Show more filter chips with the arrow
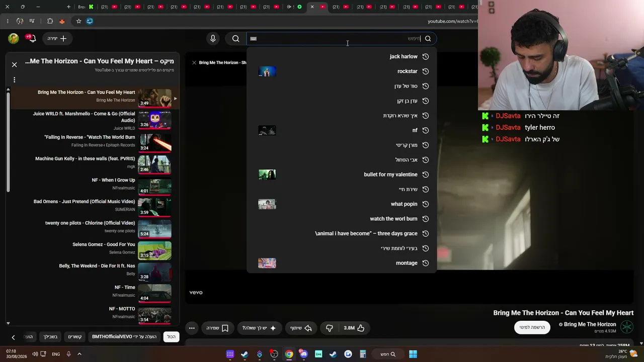Viewport: 644px width, 362px height. [13, 337]
